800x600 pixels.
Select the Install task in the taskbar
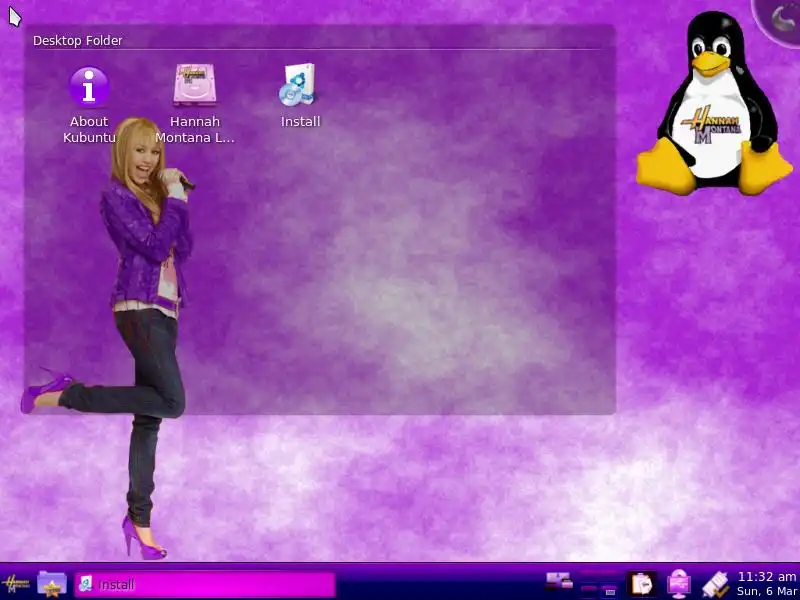pyautogui.click(x=205, y=584)
